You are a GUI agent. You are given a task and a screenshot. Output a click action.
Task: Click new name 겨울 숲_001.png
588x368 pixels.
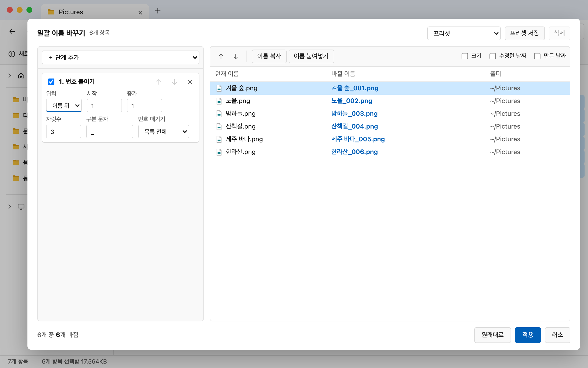coord(355,88)
